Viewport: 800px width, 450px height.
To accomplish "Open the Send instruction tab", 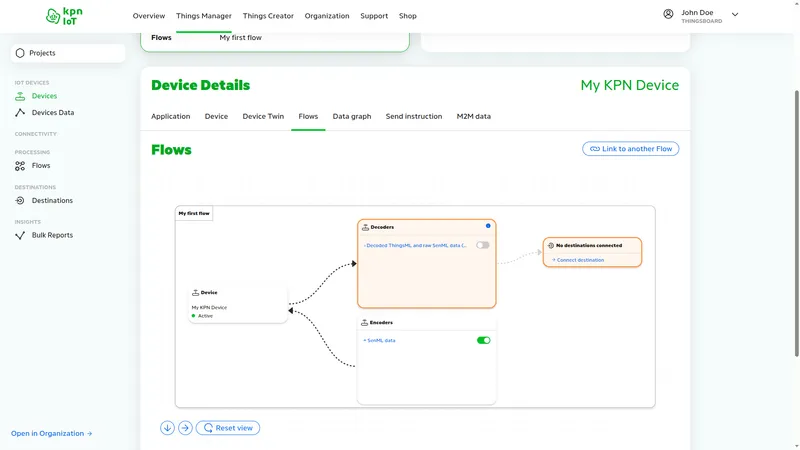I will (x=414, y=116).
